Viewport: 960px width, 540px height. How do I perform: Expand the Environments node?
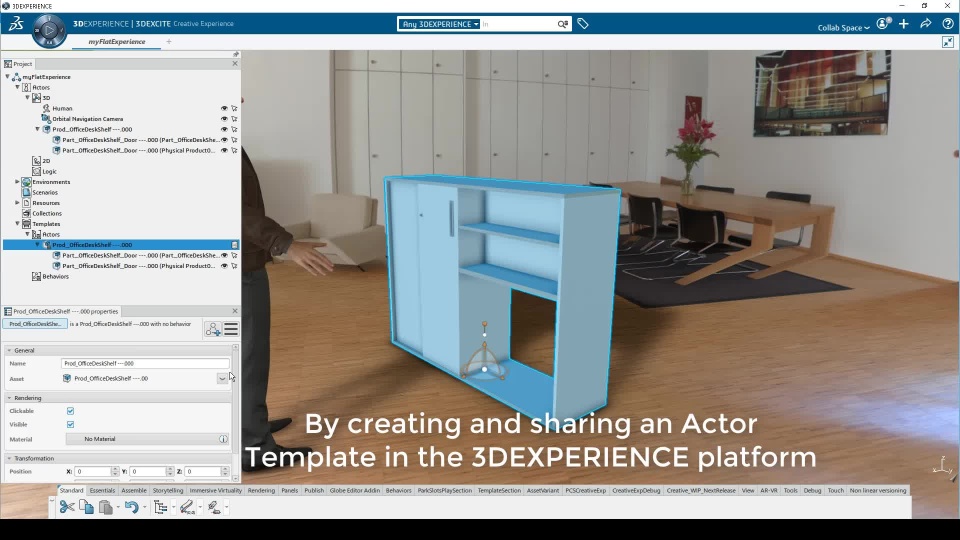pos(17,182)
